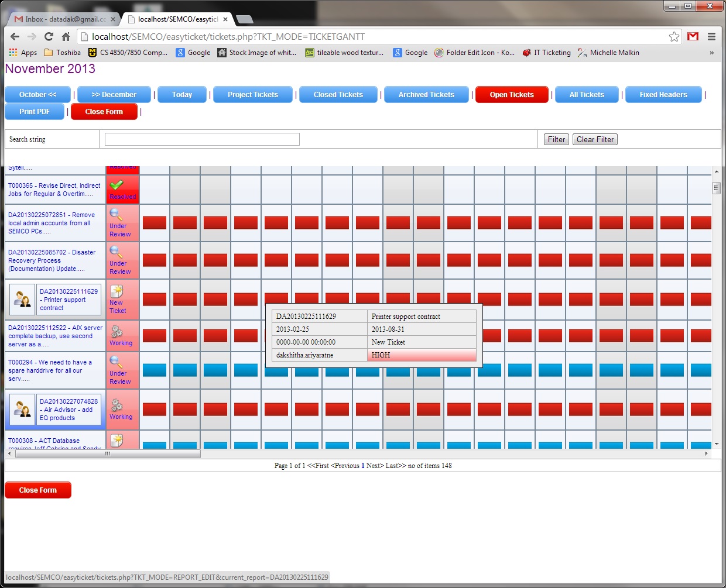The height and width of the screenshot is (588, 726).
Task: Click the Working gears icon for AIX server ticket
Action: pos(117,331)
